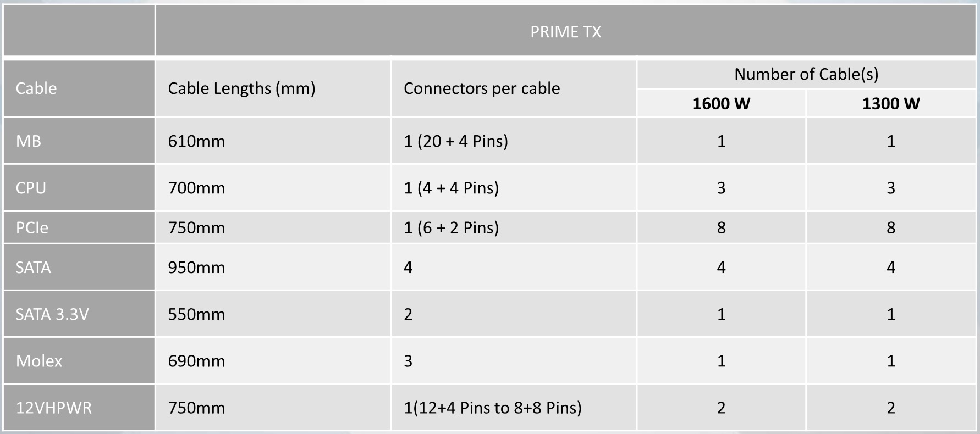Select the 1300 W column header

(x=890, y=104)
